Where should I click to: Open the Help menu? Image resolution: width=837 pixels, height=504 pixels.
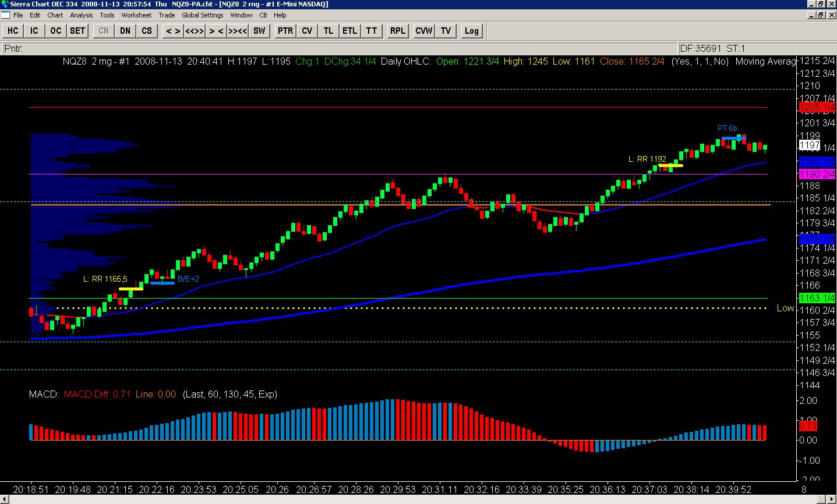(x=280, y=15)
